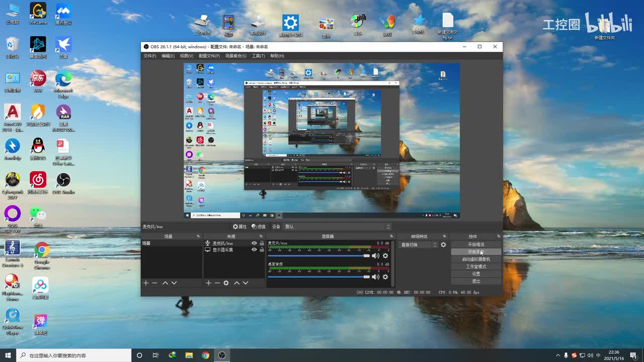Open the 帮助(H) menu
The image size is (644, 362).
[x=277, y=56]
